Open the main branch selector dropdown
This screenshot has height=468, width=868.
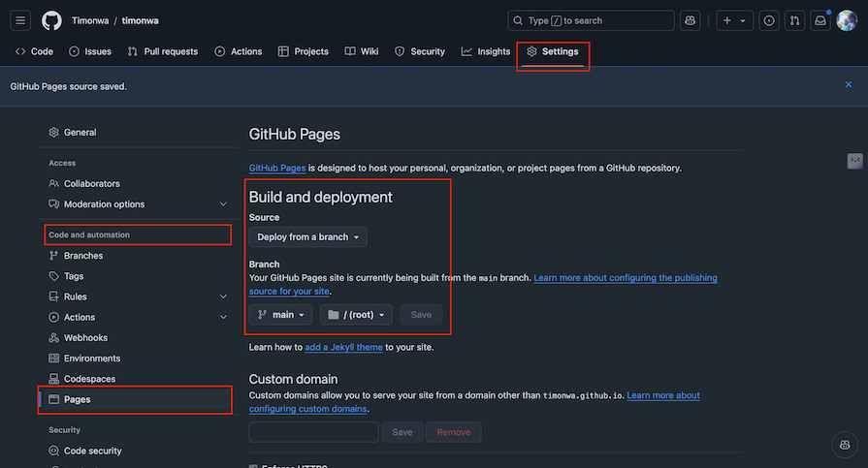click(282, 315)
